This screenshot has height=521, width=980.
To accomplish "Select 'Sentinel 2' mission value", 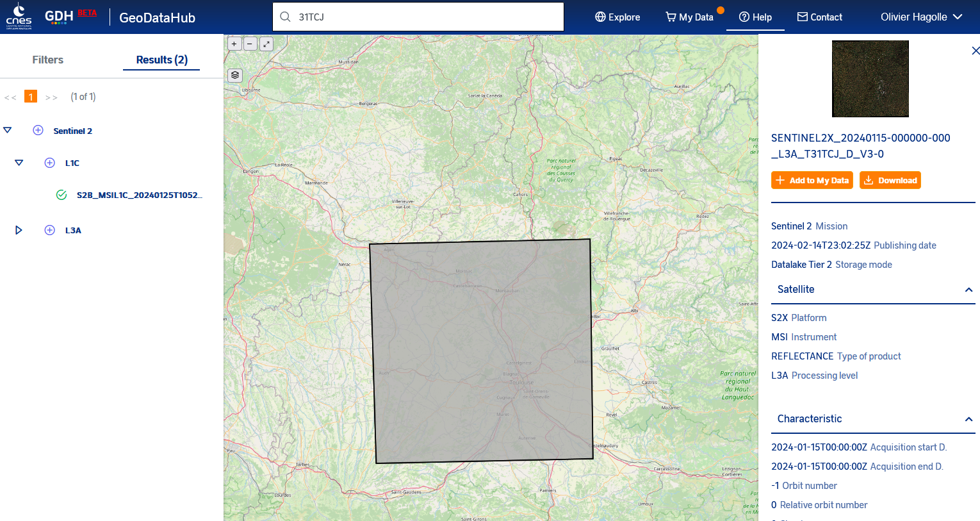I will click(791, 226).
